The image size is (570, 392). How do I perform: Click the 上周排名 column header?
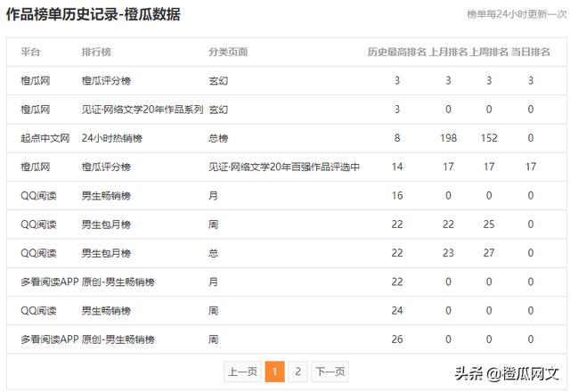click(x=489, y=52)
